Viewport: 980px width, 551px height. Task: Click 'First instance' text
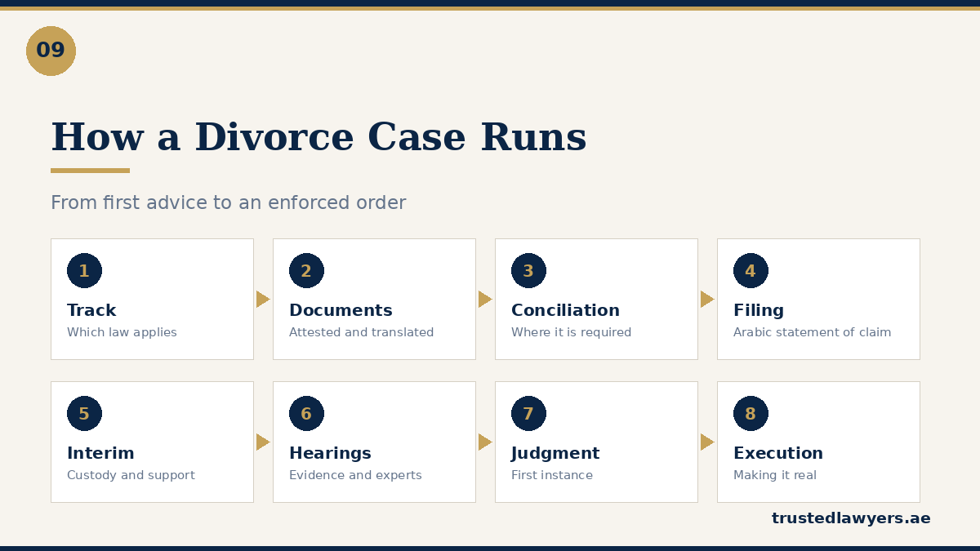(552, 475)
